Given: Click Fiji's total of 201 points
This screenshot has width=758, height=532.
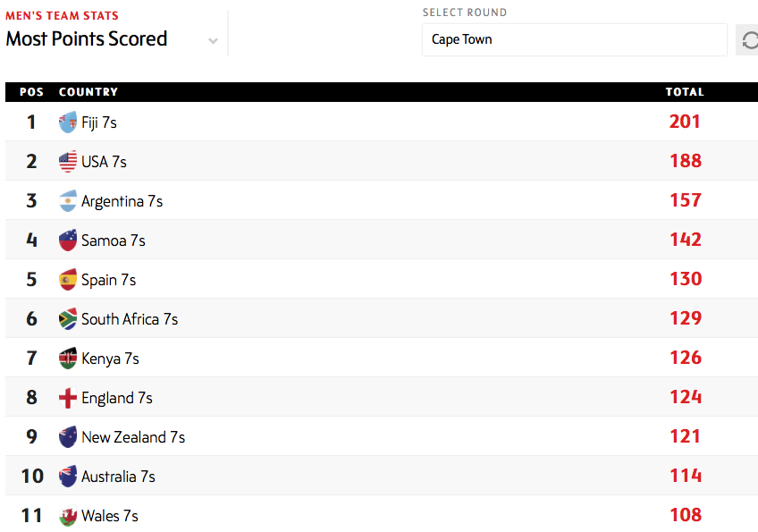Looking at the screenshot, I should click(685, 122).
